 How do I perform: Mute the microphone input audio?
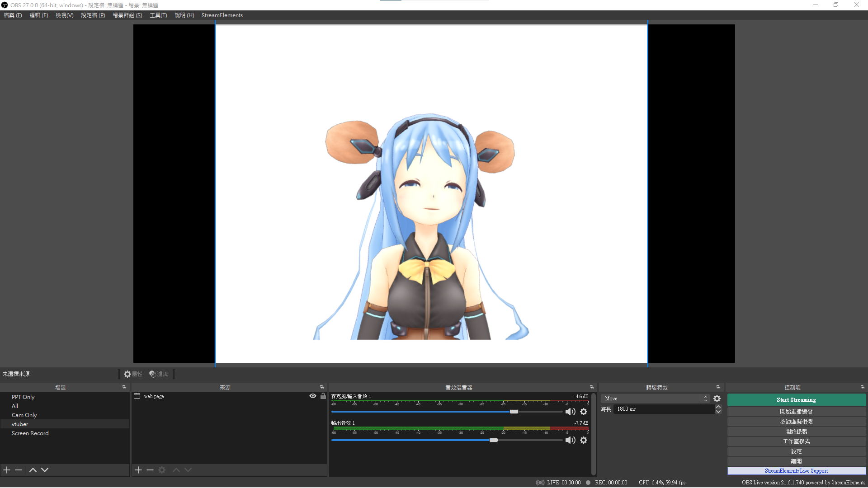[570, 412]
